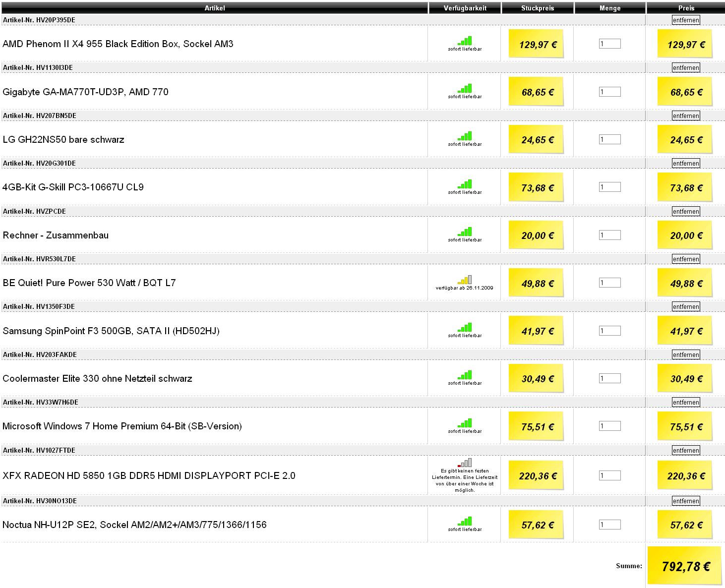725x588 pixels.
Task: Click availability bars icon for Coolermaster Elite 330
Action: (465, 375)
